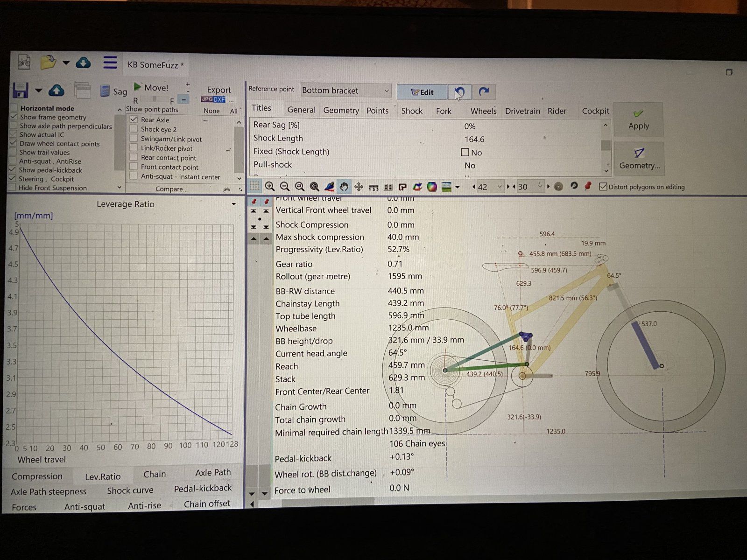
Task: Zoom in on the bike drawing
Action: 269,187
